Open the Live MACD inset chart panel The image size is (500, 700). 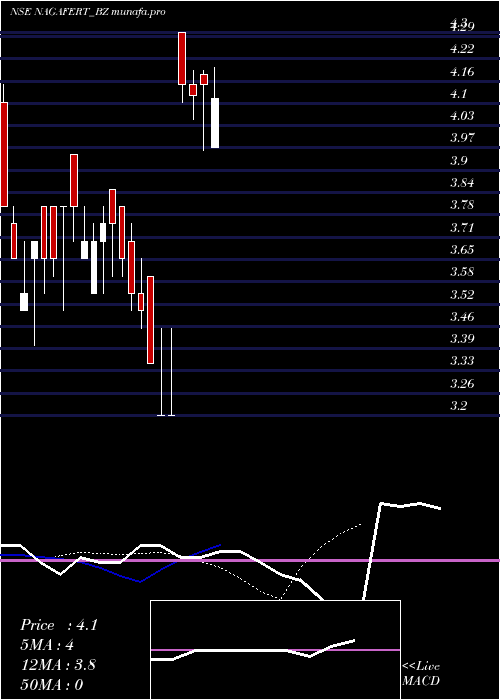[275, 650]
